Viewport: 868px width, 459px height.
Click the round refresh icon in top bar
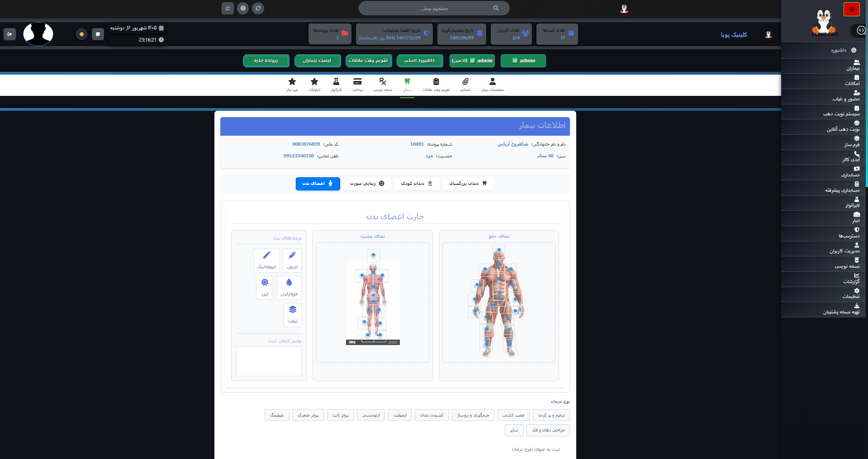(258, 8)
